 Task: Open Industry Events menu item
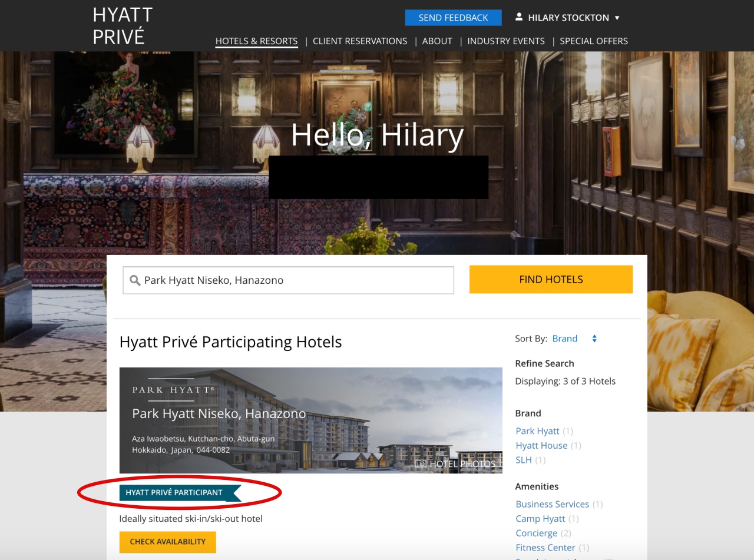pyautogui.click(x=506, y=41)
